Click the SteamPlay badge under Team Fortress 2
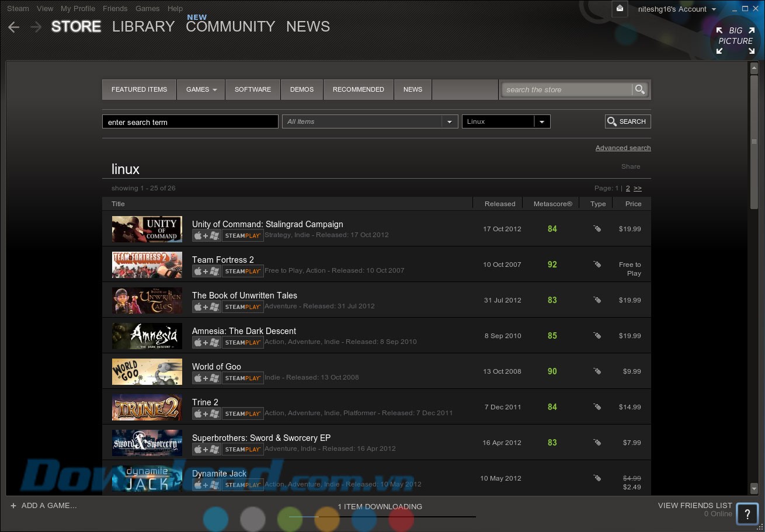 pos(243,271)
